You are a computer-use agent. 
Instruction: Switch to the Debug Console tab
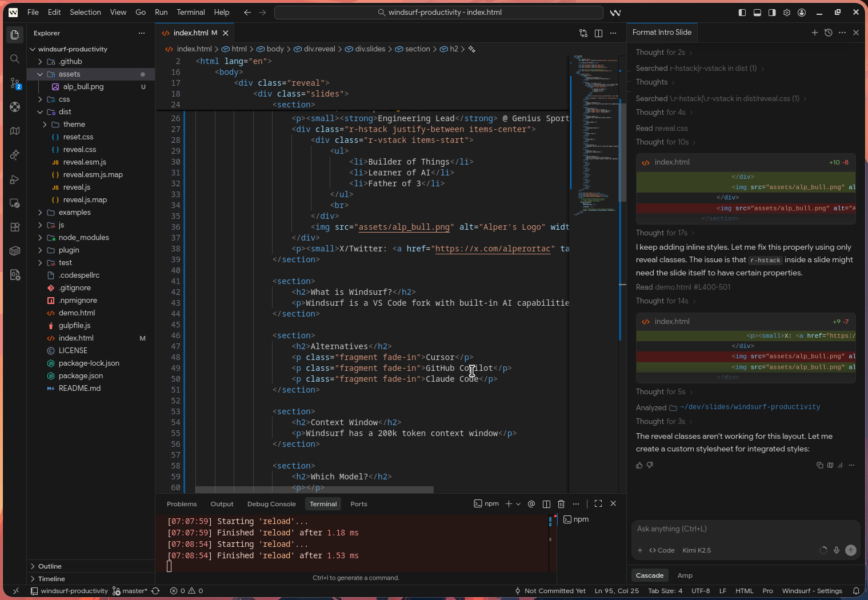[x=271, y=504]
